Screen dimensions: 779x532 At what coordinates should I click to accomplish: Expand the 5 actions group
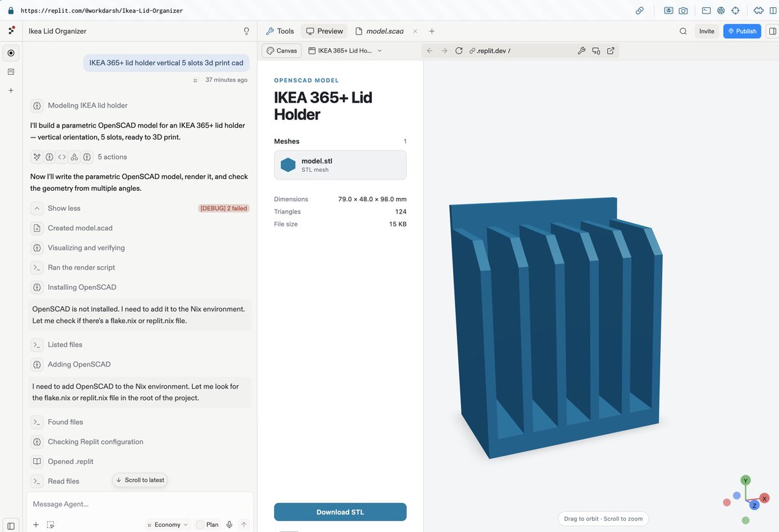[112, 157]
